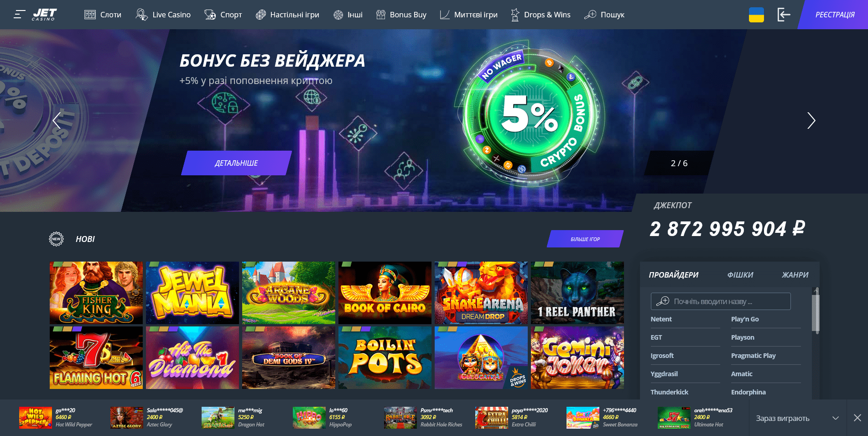This screenshot has width=868, height=436.
Task: Click the Ukrainian flag language icon
Action: pyautogui.click(x=756, y=15)
